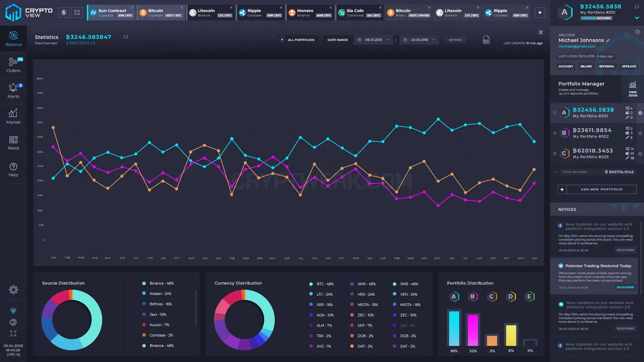
Task: Switch to the Monero XMR/BTC tab
Action: (310, 13)
